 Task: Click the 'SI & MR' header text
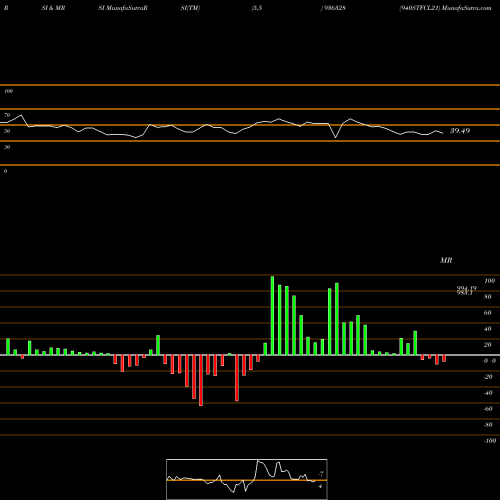pyautogui.click(x=53, y=8)
